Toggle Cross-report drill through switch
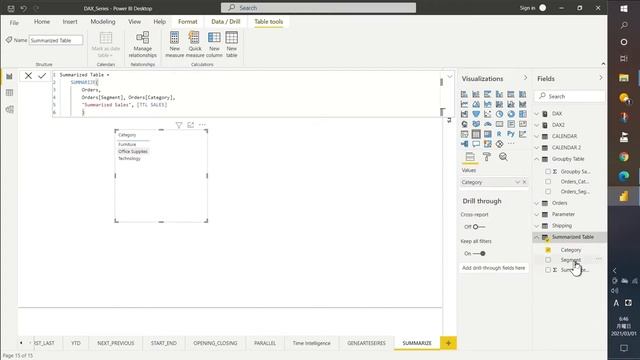Image resolution: width=640 pixels, height=360 pixels. 478,227
